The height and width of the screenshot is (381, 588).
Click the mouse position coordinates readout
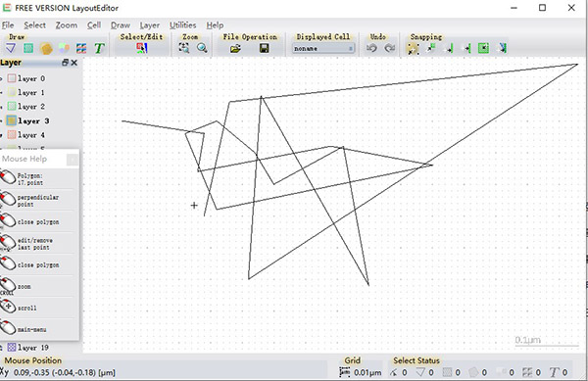coord(65,372)
